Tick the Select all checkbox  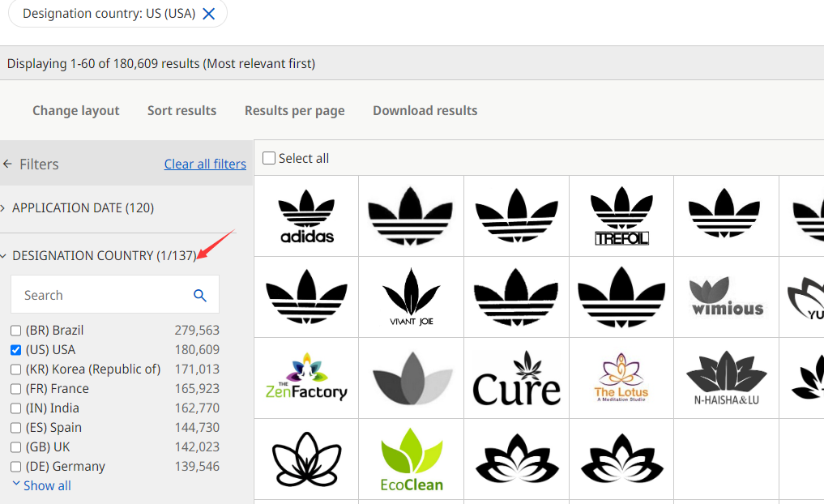(x=268, y=158)
